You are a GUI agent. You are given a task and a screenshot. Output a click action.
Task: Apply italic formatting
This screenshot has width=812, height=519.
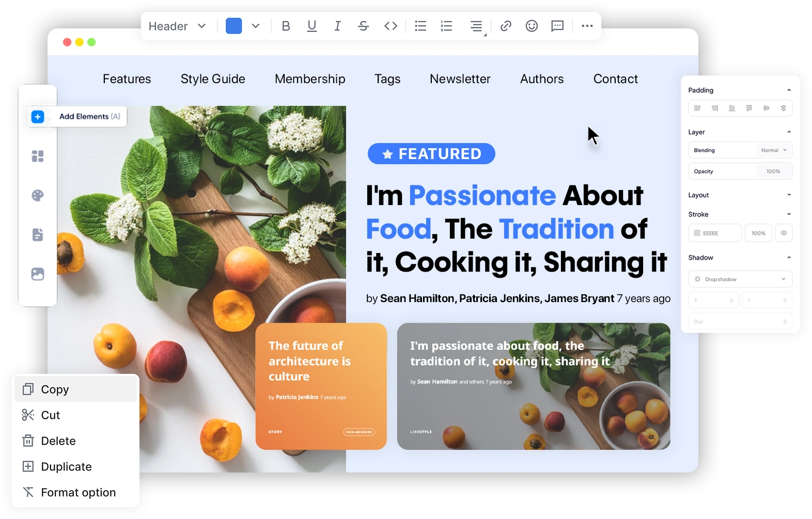337,26
